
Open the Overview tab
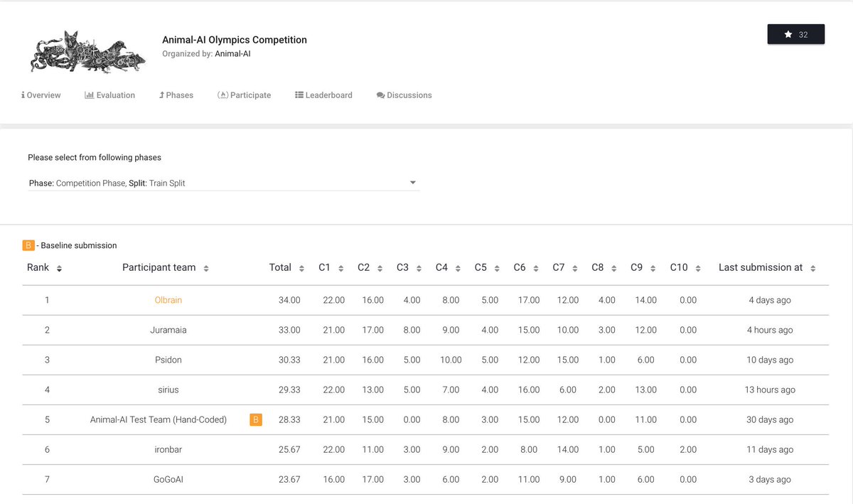(x=41, y=95)
